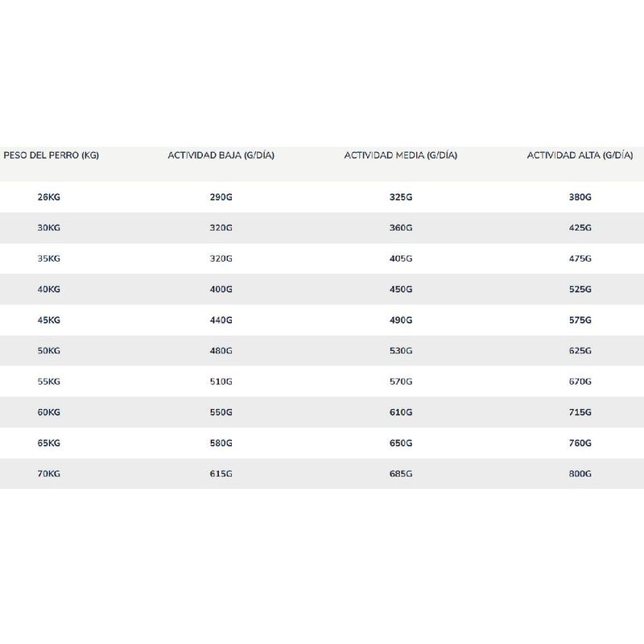The height and width of the screenshot is (644, 644).
Task: Select the "Actividad media (G/día)" header
Action: pyautogui.click(x=400, y=155)
